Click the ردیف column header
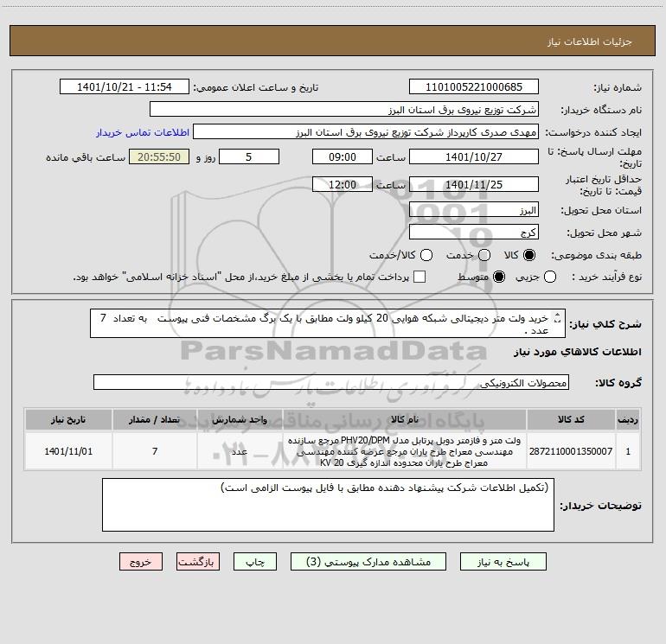The image size is (666, 644). pos(628,419)
